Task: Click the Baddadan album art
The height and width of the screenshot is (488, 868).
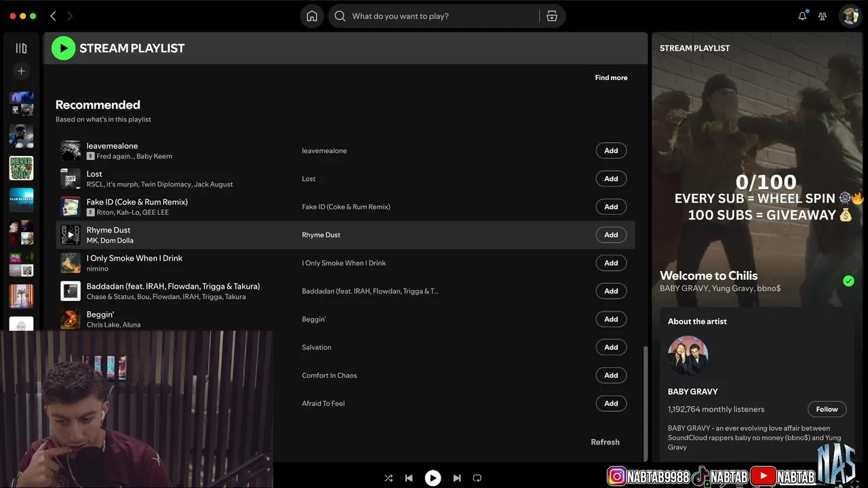Action: [x=71, y=291]
